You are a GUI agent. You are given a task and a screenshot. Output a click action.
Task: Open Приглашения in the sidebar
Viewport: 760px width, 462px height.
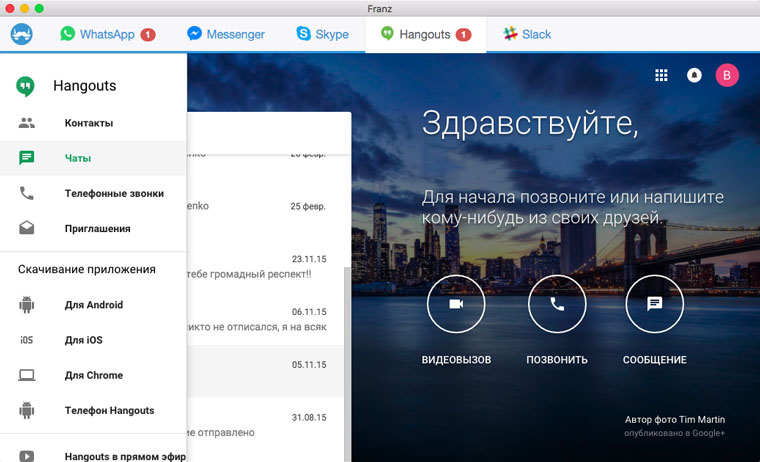pyautogui.click(x=97, y=228)
